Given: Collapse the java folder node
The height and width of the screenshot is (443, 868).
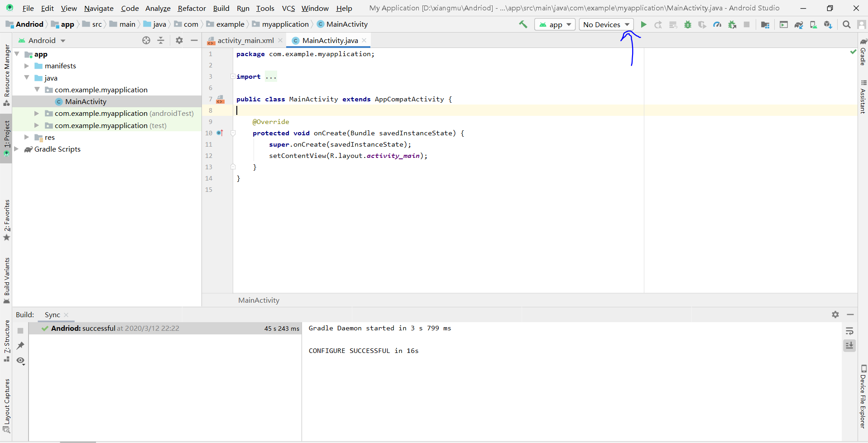Looking at the screenshot, I should 27,78.
